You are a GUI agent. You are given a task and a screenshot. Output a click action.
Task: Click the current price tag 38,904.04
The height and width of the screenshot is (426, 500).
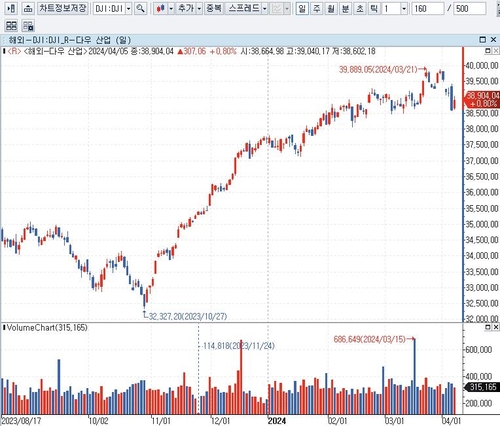[x=483, y=99]
